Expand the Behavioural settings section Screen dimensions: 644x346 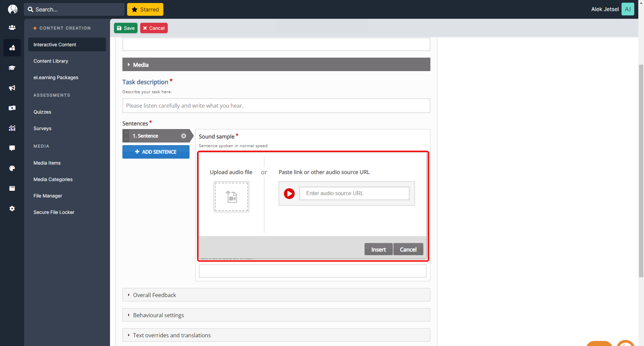click(276, 315)
